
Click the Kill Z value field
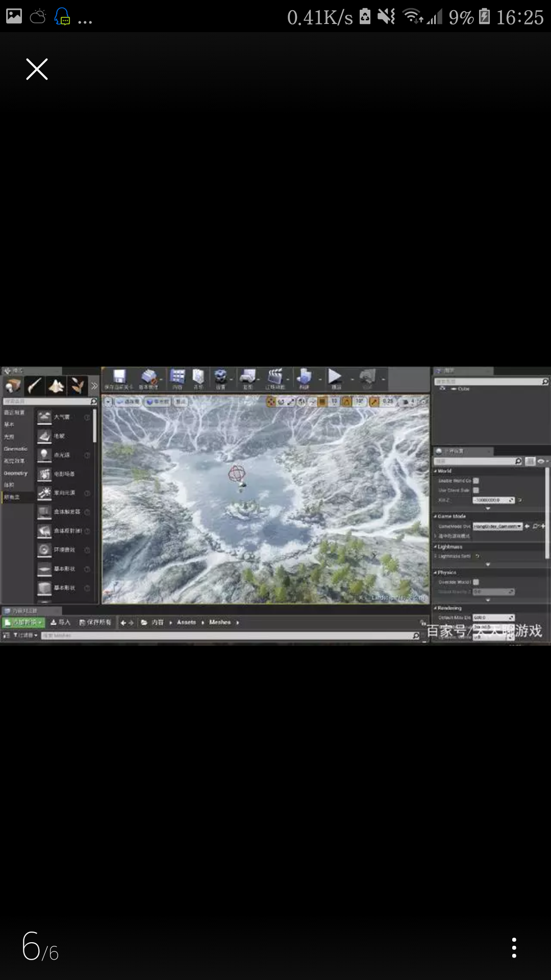click(494, 500)
